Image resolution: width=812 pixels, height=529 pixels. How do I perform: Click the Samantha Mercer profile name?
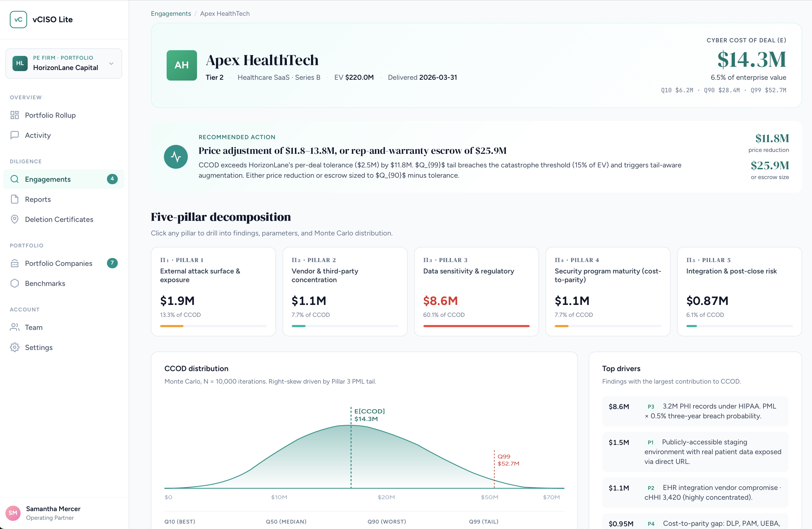tap(53, 509)
